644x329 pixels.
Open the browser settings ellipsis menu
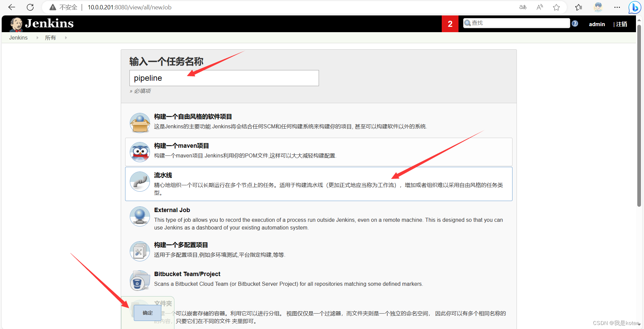click(617, 7)
